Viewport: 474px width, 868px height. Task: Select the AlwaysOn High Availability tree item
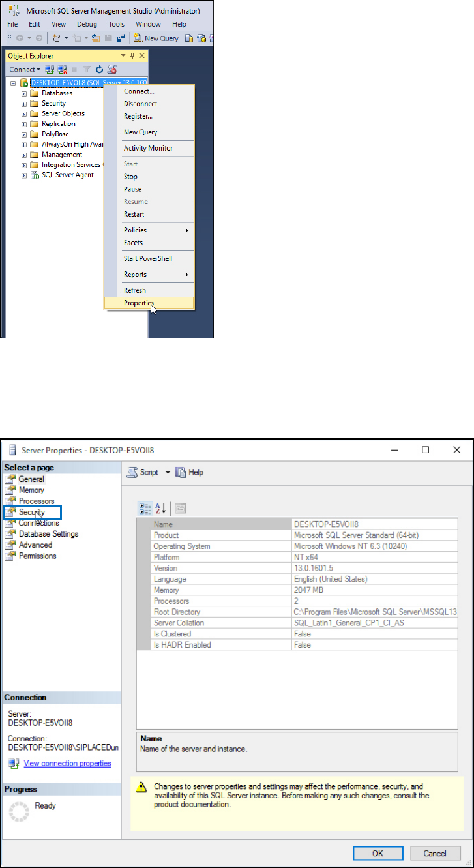pos(71,144)
